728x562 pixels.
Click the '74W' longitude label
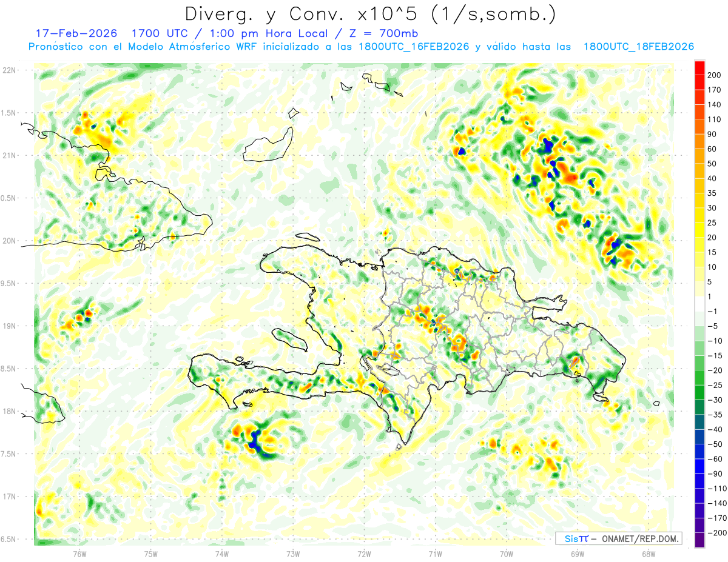(222, 554)
